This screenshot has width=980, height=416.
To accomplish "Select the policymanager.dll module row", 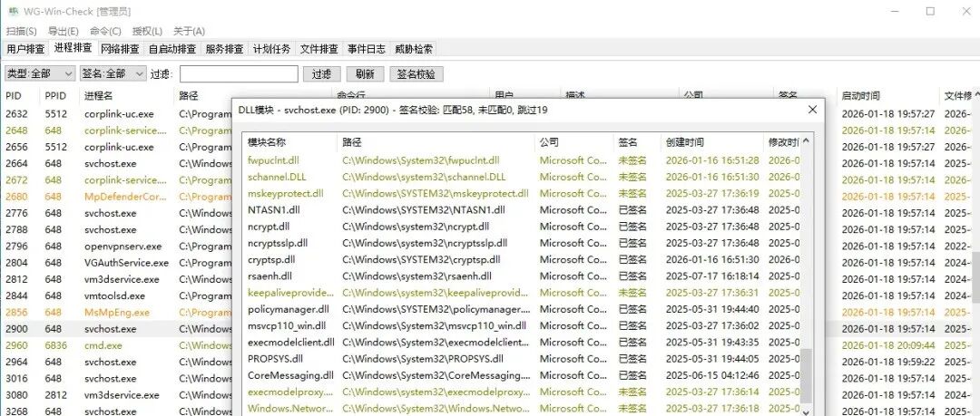I will click(523, 309).
